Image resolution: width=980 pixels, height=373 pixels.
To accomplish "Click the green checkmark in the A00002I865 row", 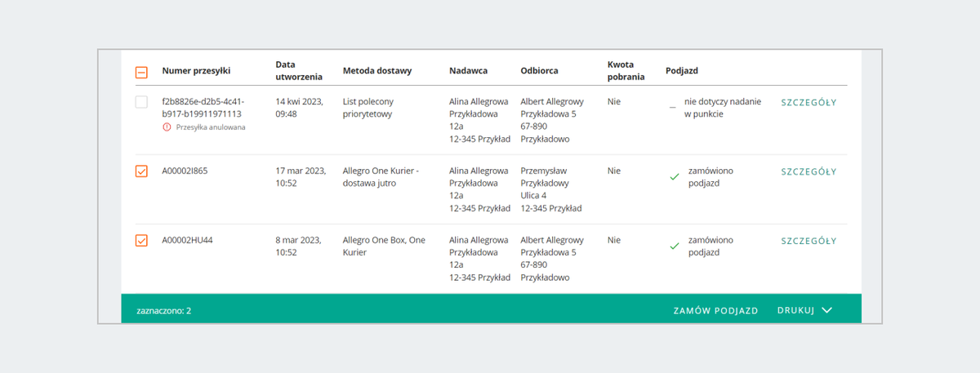I will 675,177.
